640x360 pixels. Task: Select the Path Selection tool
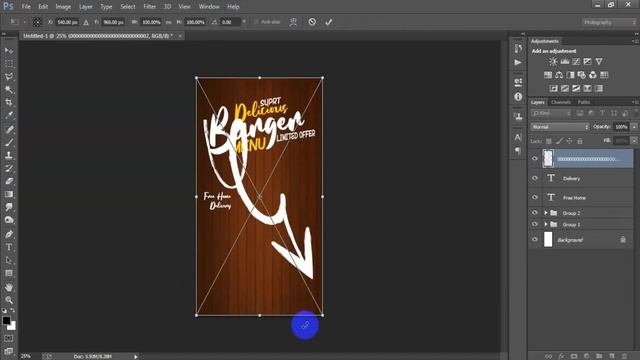point(9,260)
